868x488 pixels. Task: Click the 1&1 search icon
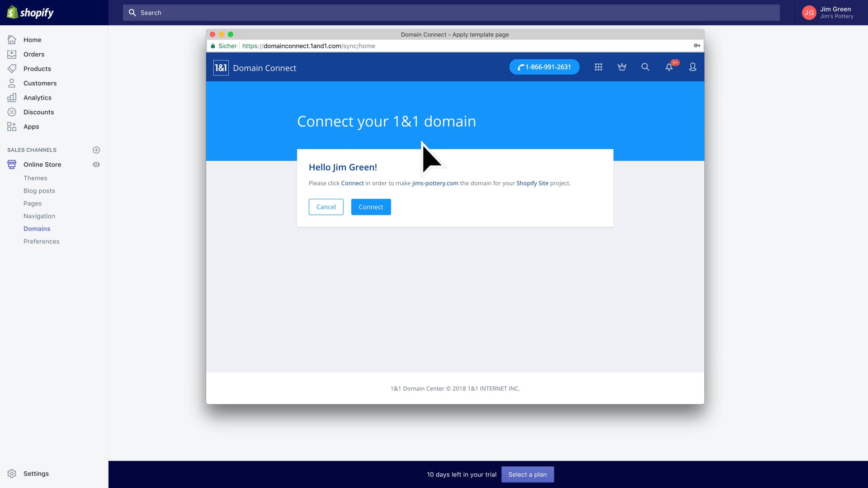click(646, 67)
